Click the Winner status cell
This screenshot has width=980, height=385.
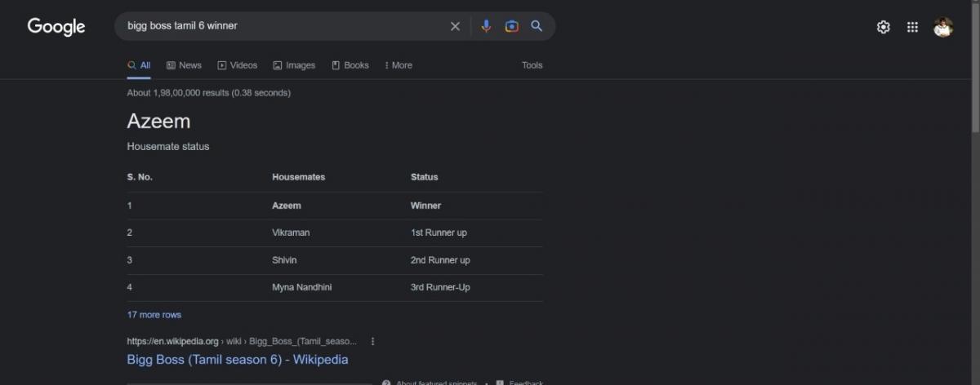coord(425,206)
